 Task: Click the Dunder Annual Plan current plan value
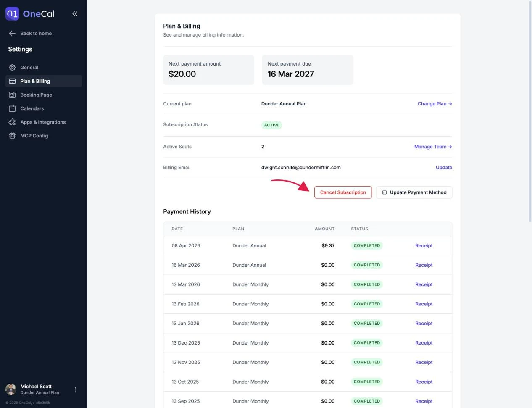284,104
